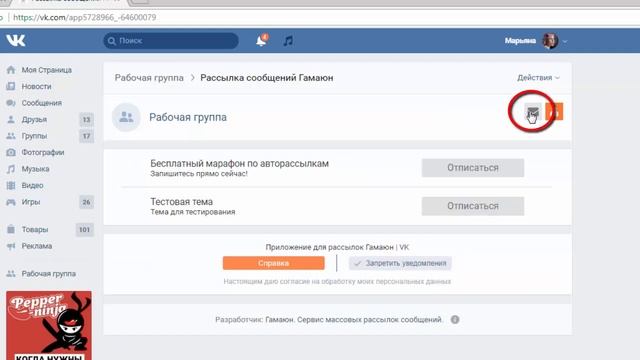The width and height of the screenshot is (640, 360).
Task: Click the Марьяна profile avatar
Action: coord(550,41)
